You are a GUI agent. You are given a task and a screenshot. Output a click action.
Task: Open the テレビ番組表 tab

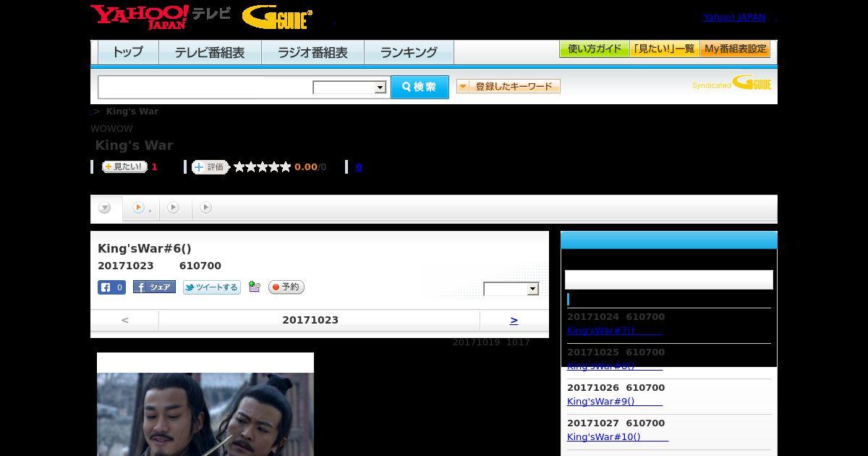(210, 52)
